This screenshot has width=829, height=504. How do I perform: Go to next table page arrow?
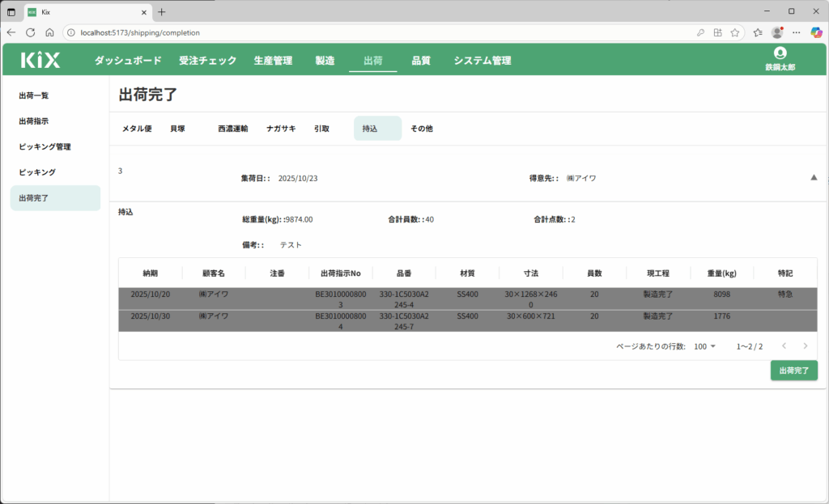pos(805,346)
